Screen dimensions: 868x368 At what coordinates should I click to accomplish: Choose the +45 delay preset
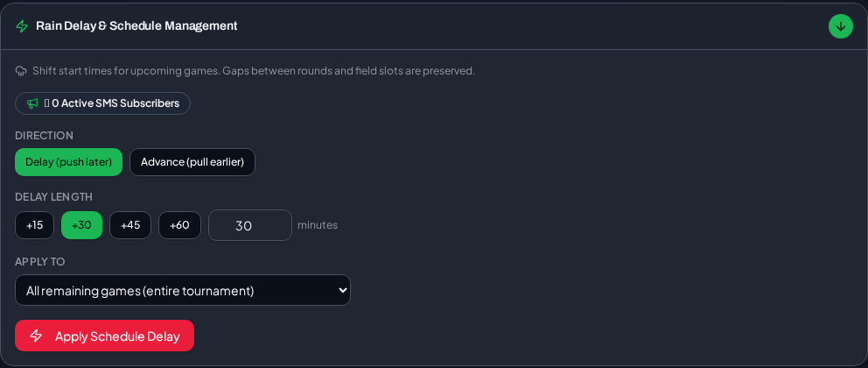click(130, 225)
